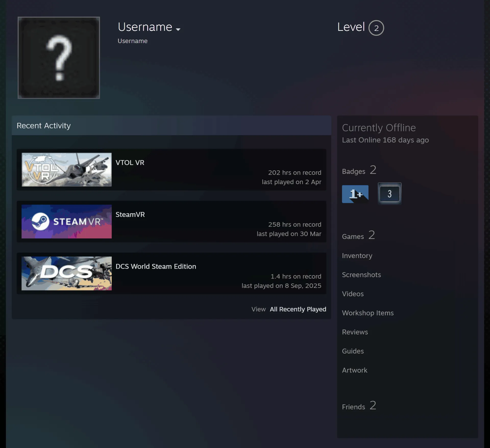Click 'last played on 8 Sep, 2025' text
This screenshot has height=448, width=490.
pyautogui.click(x=281, y=286)
